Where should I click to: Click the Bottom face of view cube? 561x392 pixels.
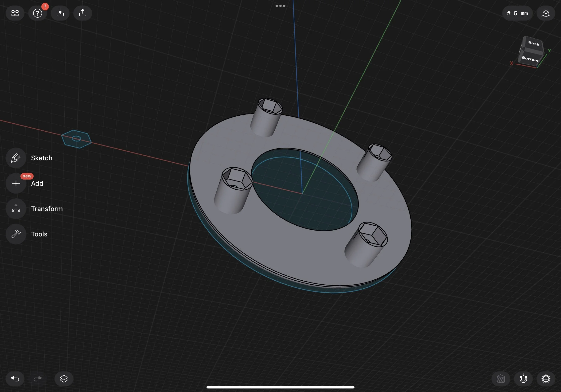530,59
